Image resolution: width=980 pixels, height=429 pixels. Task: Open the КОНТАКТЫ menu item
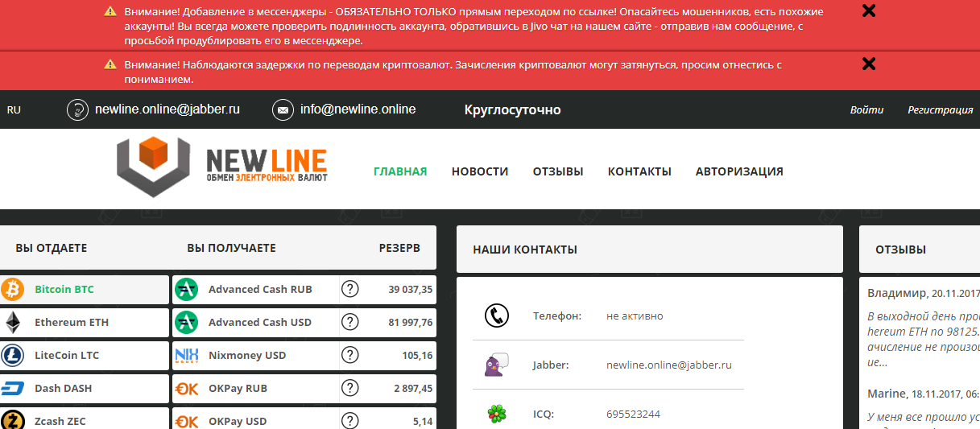[639, 171]
